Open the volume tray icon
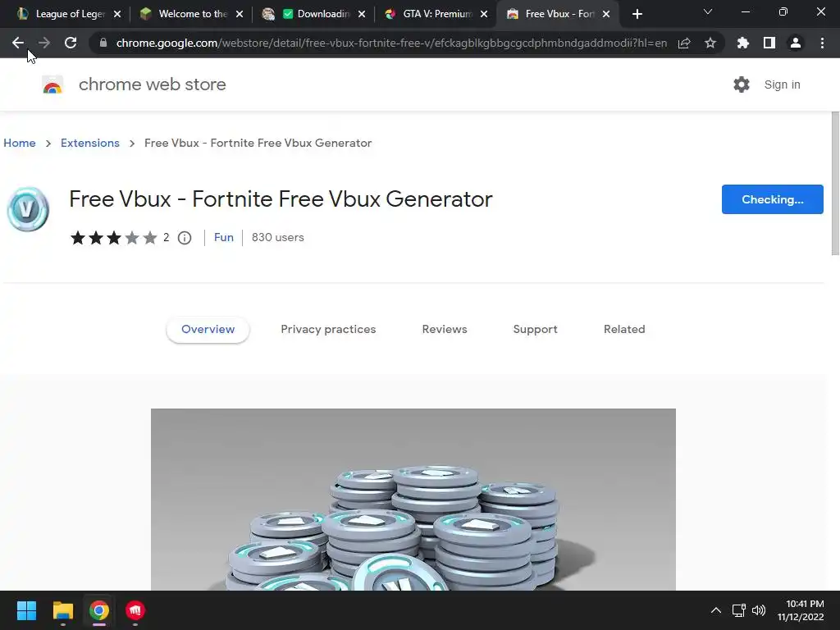Viewport: 840px width, 630px height. click(759, 610)
